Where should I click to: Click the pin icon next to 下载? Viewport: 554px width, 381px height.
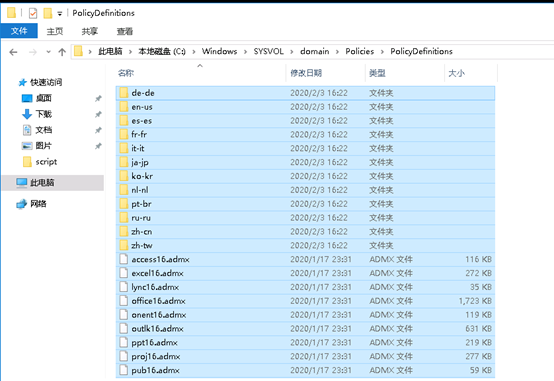pos(98,114)
